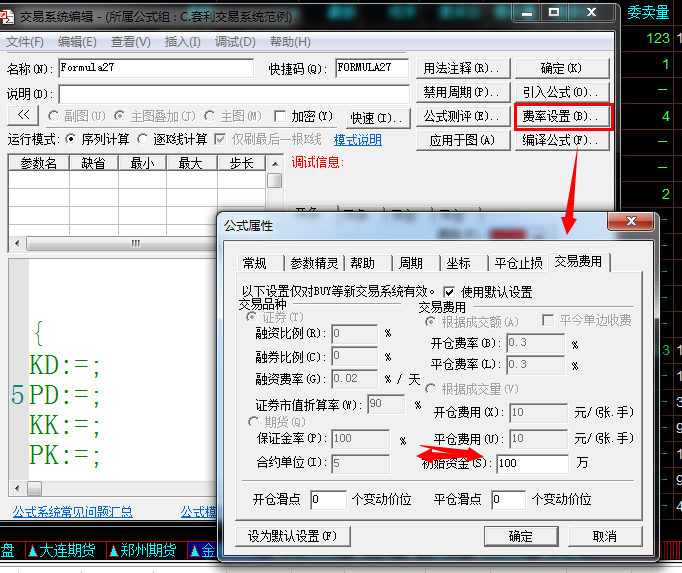
Task: Click the 费率设置(B) button
Action: tap(561, 116)
